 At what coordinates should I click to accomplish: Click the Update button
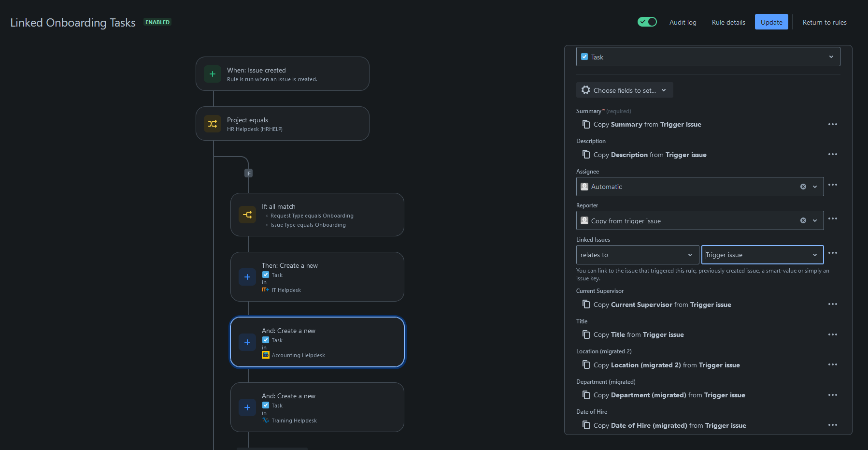[771, 22]
